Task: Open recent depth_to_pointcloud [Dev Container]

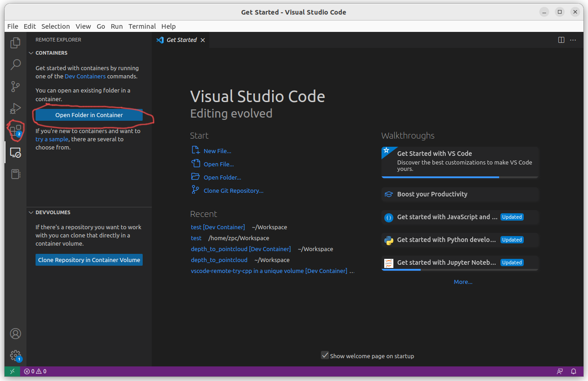Action: (x=241, y=249)
